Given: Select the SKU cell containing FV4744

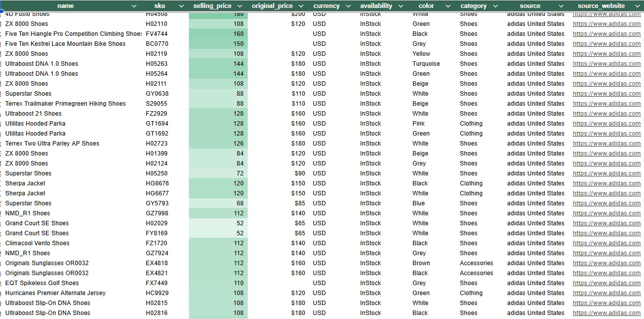Looking at the screenshot, I should click(x=157, y=33).
